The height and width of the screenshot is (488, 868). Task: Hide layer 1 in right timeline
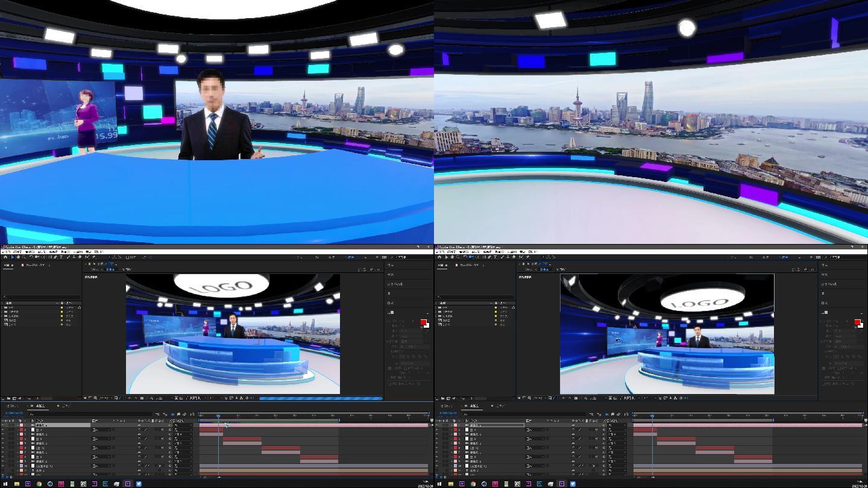pos(436,425)
